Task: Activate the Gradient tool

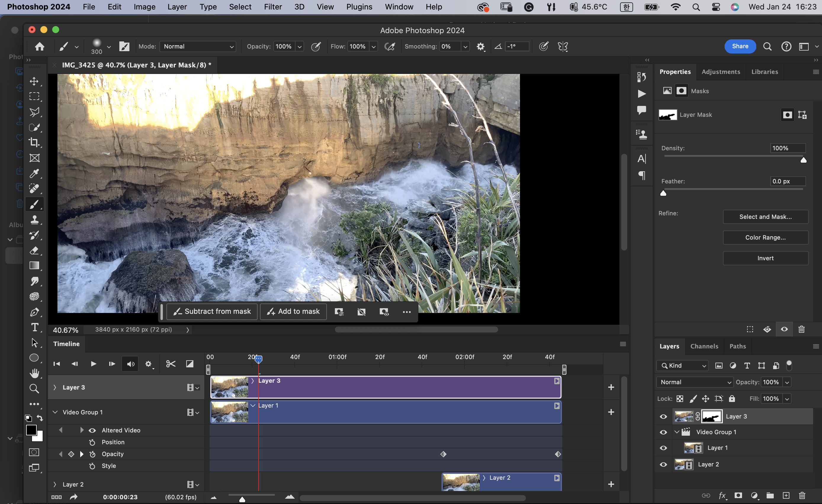Action: point(34,266)
